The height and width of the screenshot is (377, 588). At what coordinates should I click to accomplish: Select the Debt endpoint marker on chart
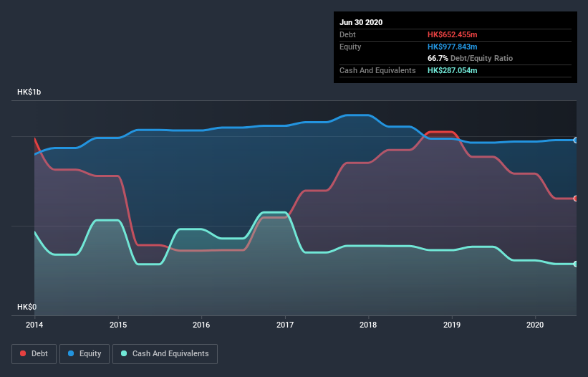click(x=576, y=199)
